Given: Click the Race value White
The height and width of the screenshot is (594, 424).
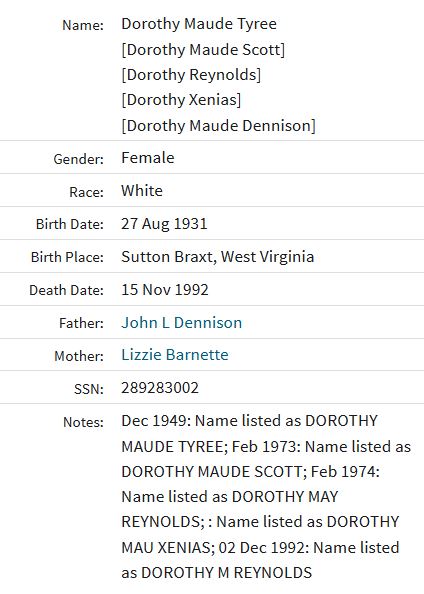Looking at the screenshot, I should (142, 191).
